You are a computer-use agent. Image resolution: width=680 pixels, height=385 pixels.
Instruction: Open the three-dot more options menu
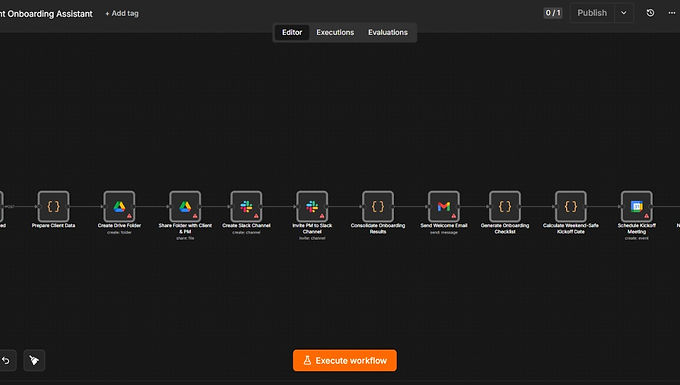coord(672,13)
